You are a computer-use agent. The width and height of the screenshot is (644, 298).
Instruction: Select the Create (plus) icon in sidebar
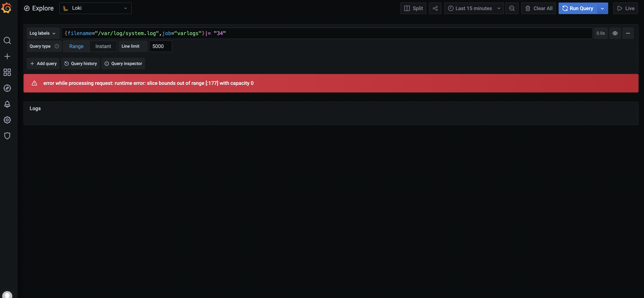click(7, 56)
